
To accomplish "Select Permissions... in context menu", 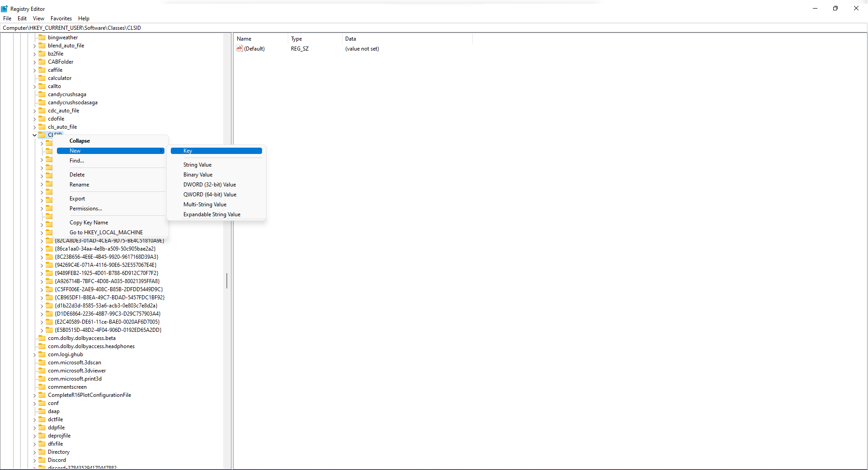I will click(x=111, y=209).
